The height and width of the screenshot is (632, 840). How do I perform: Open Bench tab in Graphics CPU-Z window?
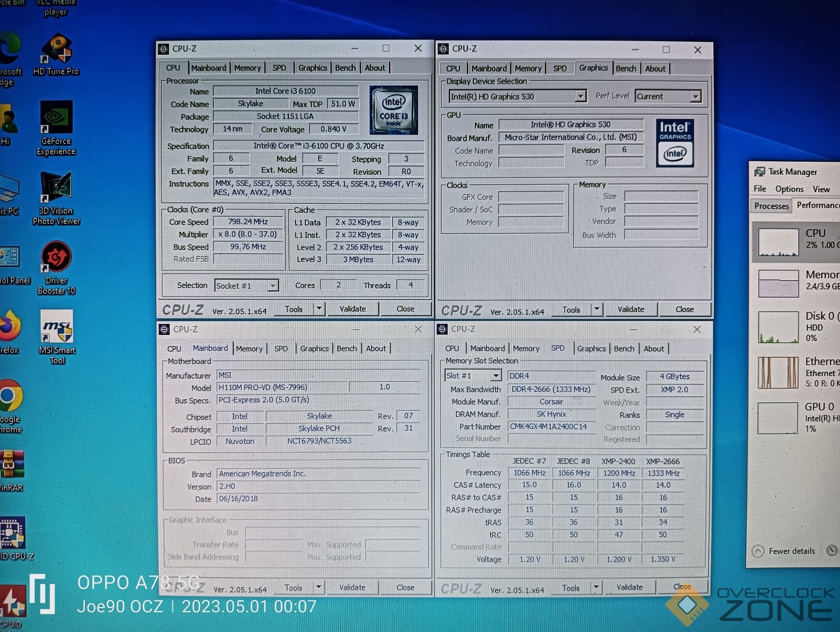pyautogui.click(x=626, y=68)
